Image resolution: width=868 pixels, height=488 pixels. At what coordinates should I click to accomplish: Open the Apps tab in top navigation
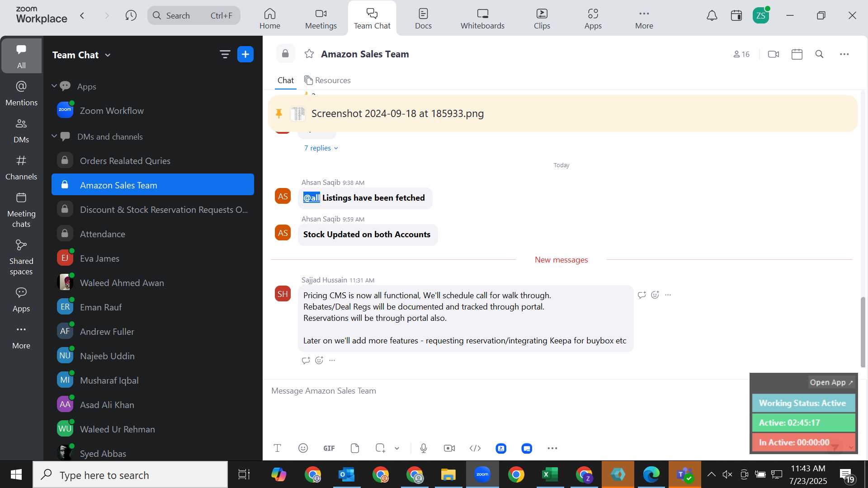[x=593, y=19]
